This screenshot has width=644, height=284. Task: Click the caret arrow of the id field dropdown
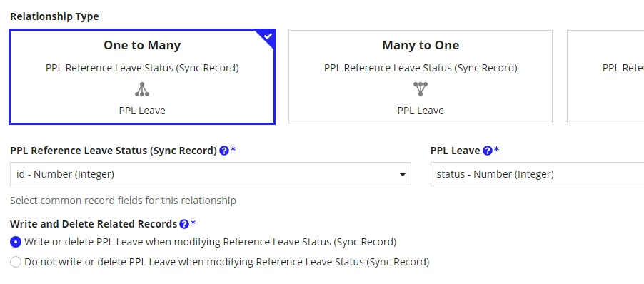(x=403, y=174)
